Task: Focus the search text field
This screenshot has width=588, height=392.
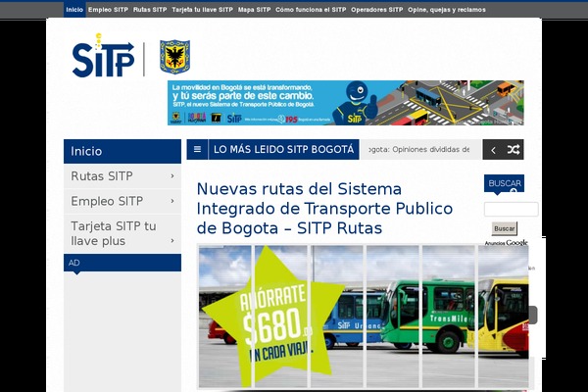Action: [512, 209]
